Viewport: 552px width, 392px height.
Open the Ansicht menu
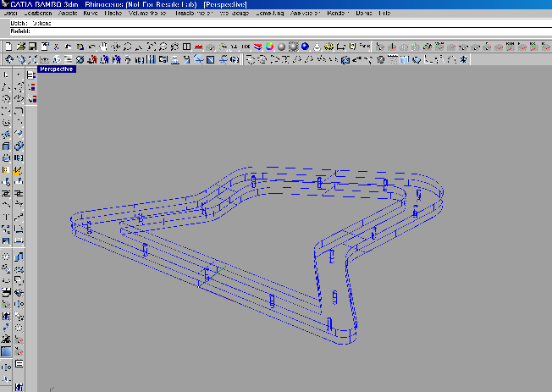[x=68, y=14]
